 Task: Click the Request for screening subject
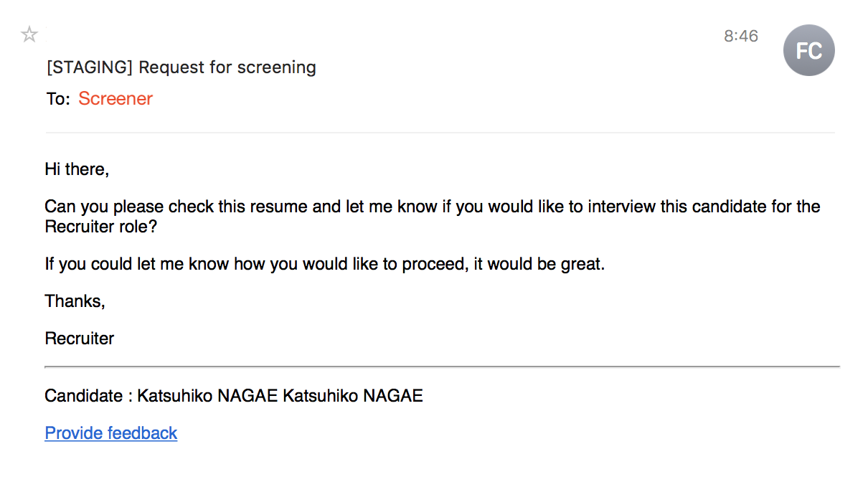(x=227, y=67)
